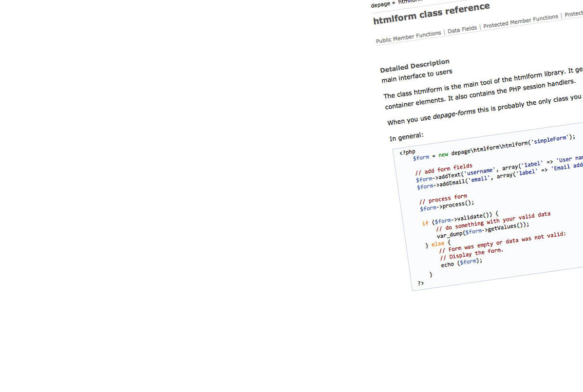Image resolution: width=583 pixels, height=392 pixels.
Task: Click the if validate() statement line
Action: tap(460, 219)
